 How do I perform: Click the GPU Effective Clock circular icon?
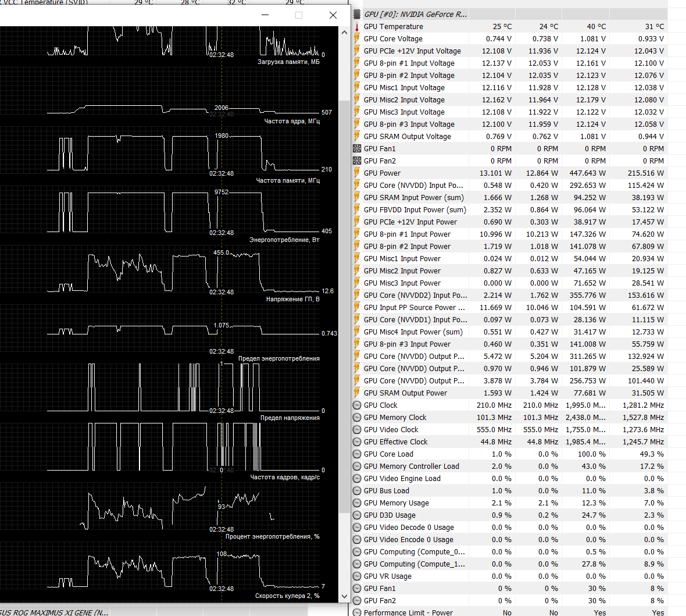click(356, 442)
